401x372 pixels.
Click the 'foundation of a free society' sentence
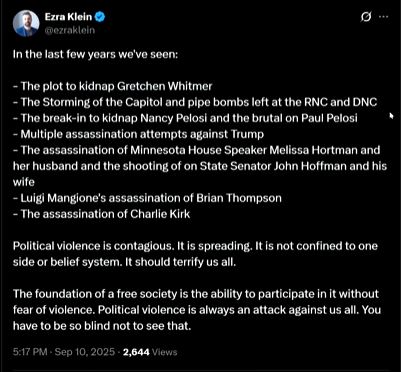point(196,294)
